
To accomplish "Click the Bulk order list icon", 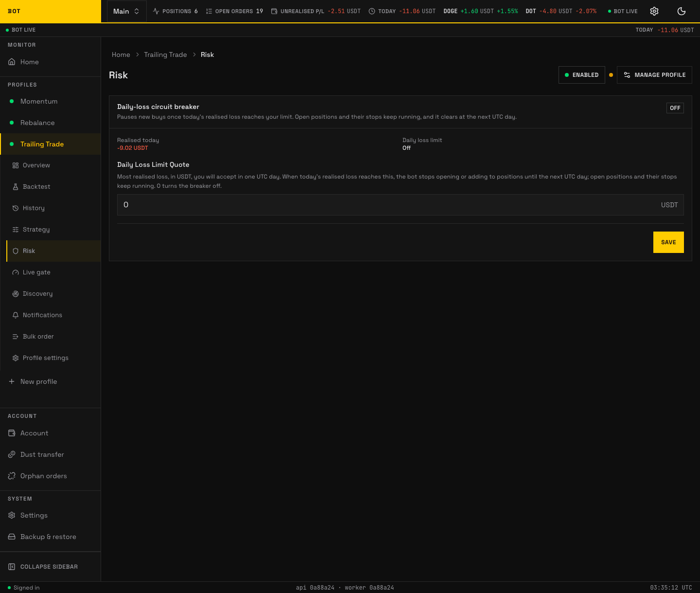I will [16, 337].
